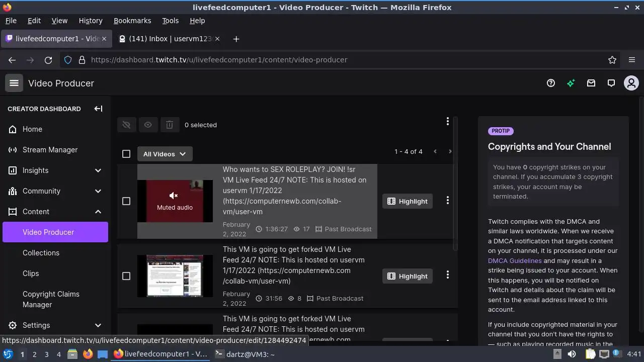Open the All Videos filter dropdown

[165, 154]
